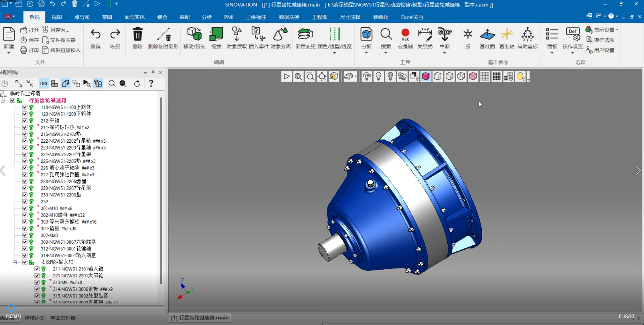The width and height of the screenshot is (644, 325).
Task: Toggle checkbox for 307-M20 part
Action: pos(25,235)
